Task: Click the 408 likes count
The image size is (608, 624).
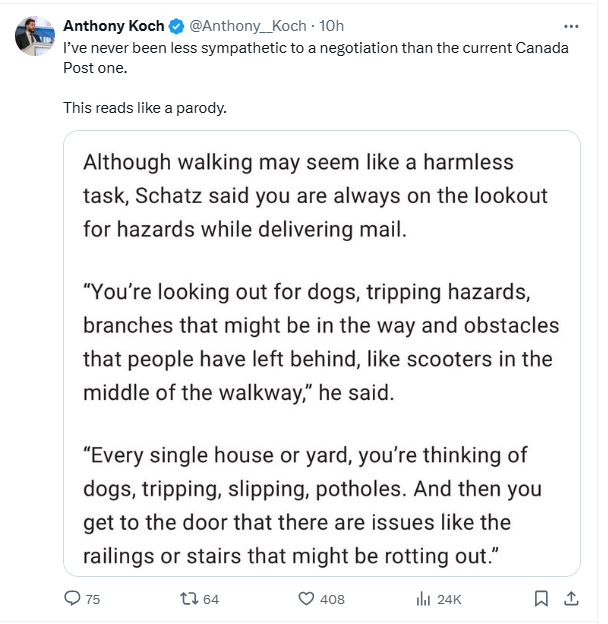Action: tap(332, 599)
